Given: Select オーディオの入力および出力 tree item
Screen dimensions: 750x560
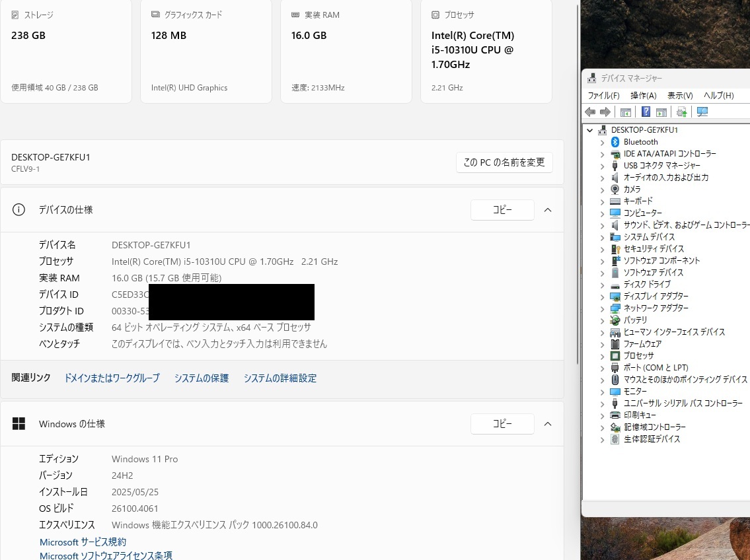Looking at the screenshot, I should (x=666, y=177).
